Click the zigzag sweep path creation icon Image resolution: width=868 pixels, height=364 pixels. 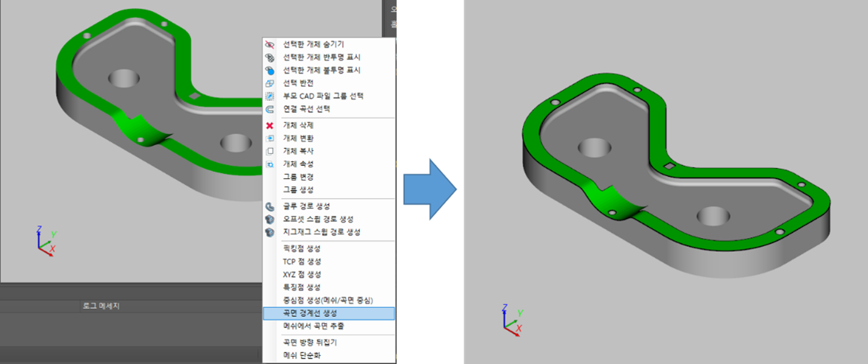coord(269,231)
